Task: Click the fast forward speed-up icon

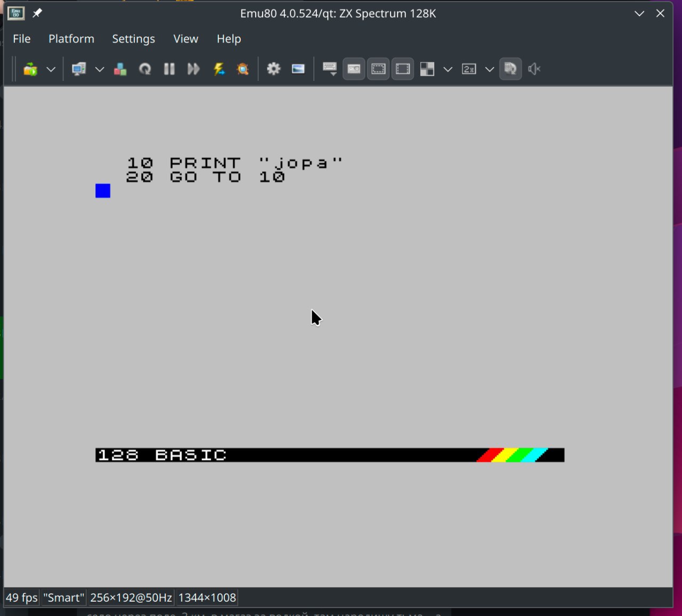Action: coord(193,69)
